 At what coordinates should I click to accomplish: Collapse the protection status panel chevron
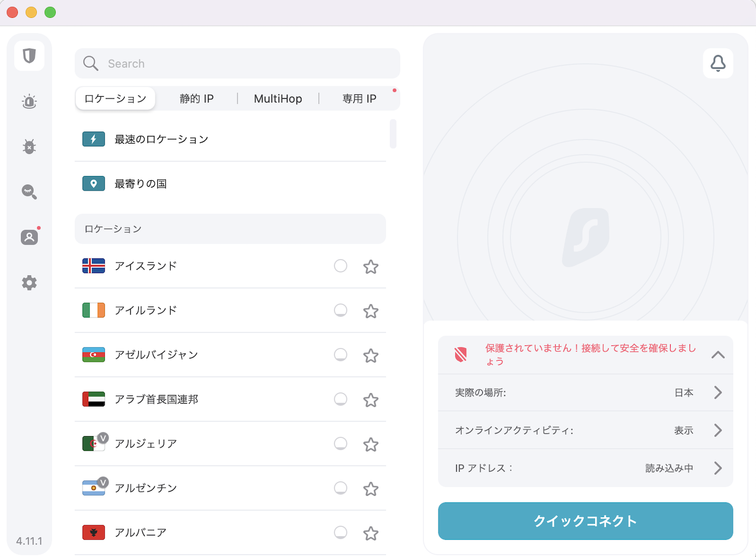pyautogui.click(x=718, y=355)
